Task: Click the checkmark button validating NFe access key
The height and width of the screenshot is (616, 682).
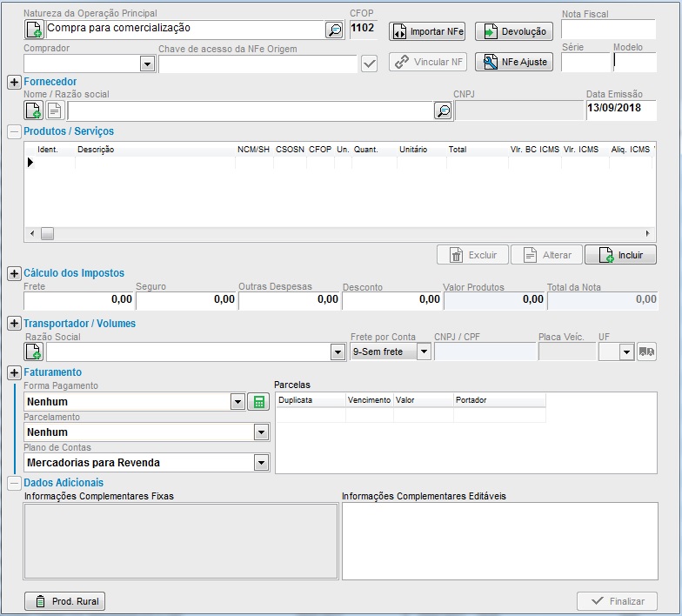Action: point(369,64)
